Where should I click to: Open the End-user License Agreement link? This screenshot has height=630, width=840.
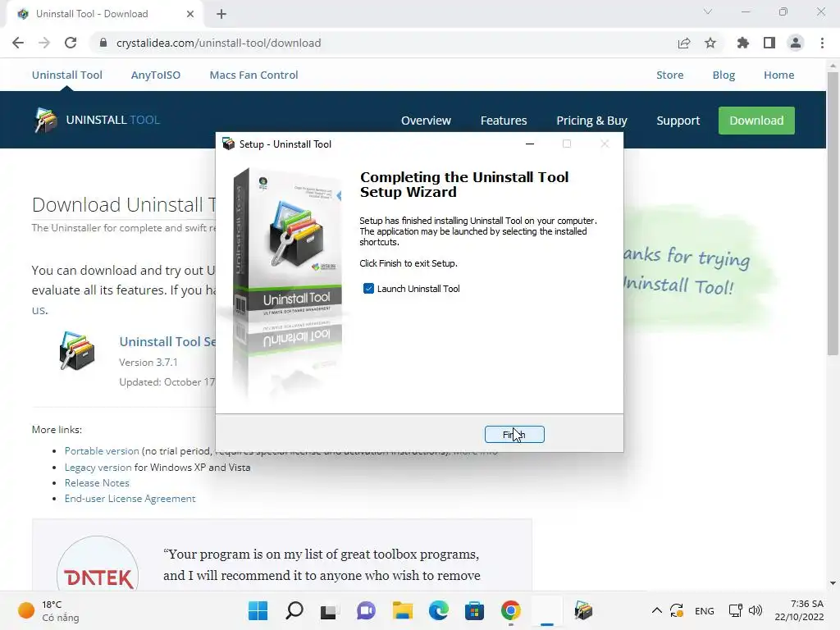130,498
